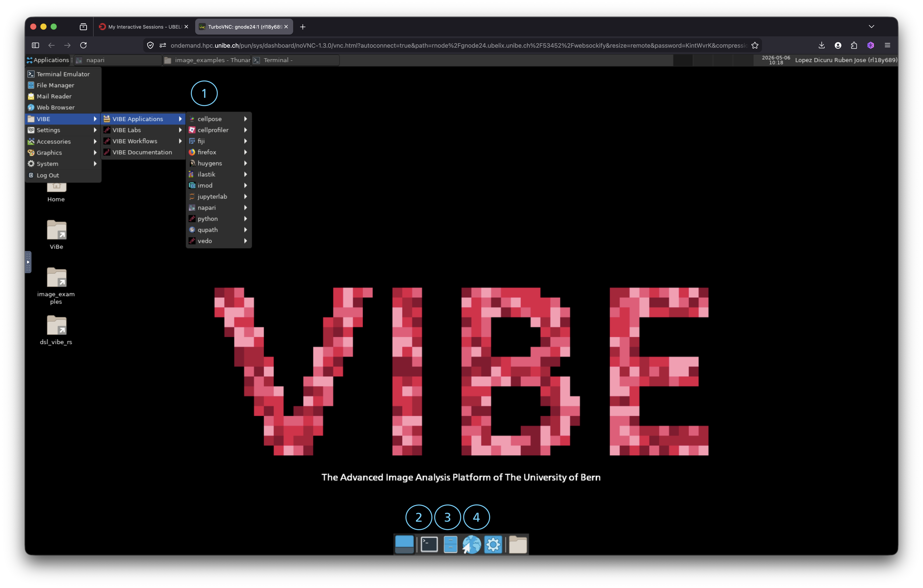Select vedo menu entry
The image size is (923, 588).
(x=218, y=241)
